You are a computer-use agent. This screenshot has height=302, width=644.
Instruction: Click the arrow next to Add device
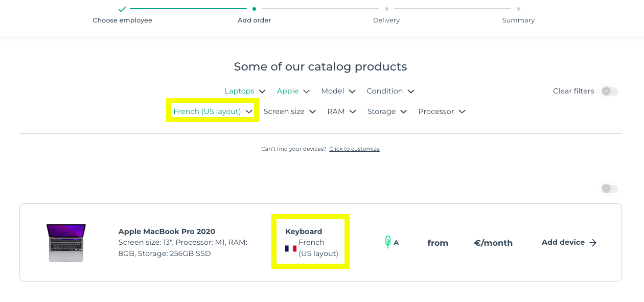point(593,243)
